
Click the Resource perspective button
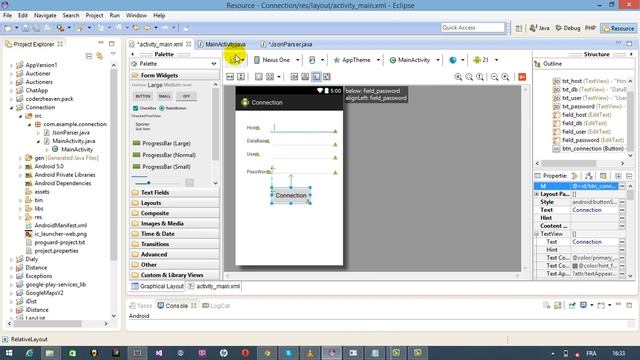619,28
